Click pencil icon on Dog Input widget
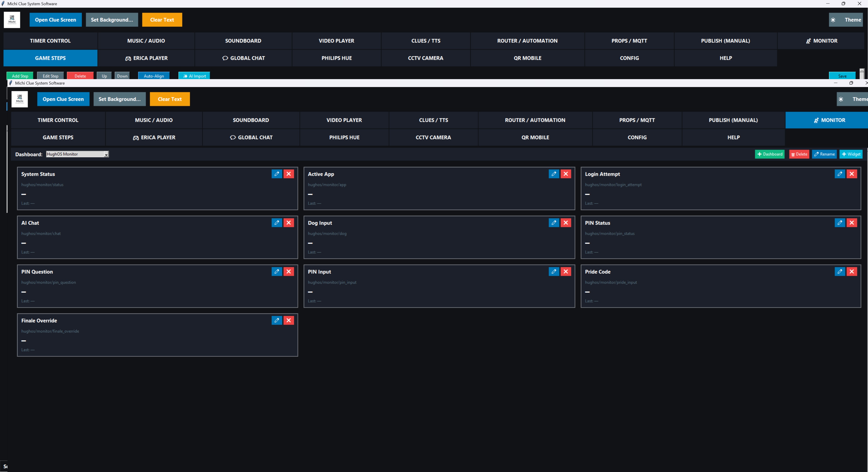The width and height of the screenshot is (868, 472). (554, 223)
